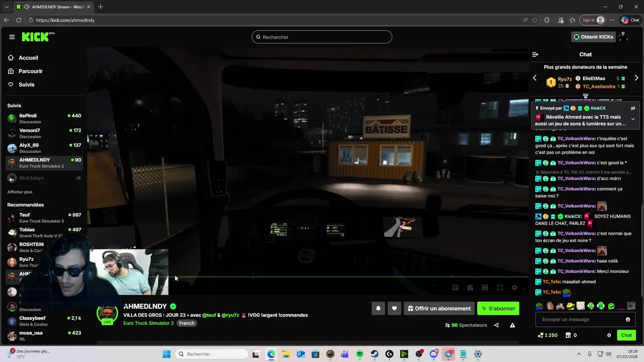Toggle theater mode in player
This screenshot has height=362, width=644.
485,288
